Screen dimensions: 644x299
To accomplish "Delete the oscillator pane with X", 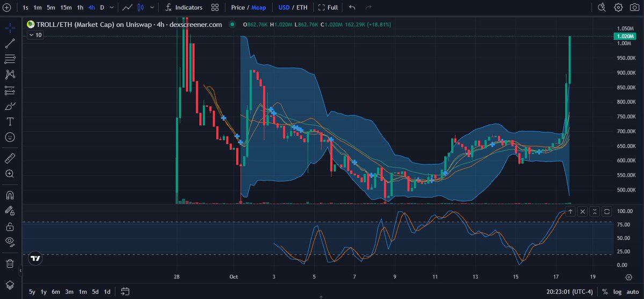I will (x=583, y=211).
